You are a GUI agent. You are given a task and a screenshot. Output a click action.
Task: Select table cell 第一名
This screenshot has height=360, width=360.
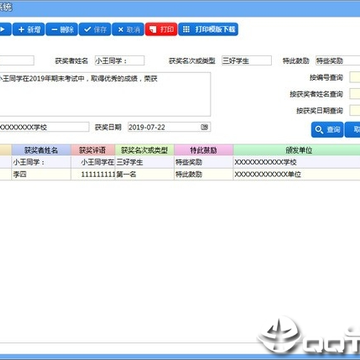(x=144, y=174)
